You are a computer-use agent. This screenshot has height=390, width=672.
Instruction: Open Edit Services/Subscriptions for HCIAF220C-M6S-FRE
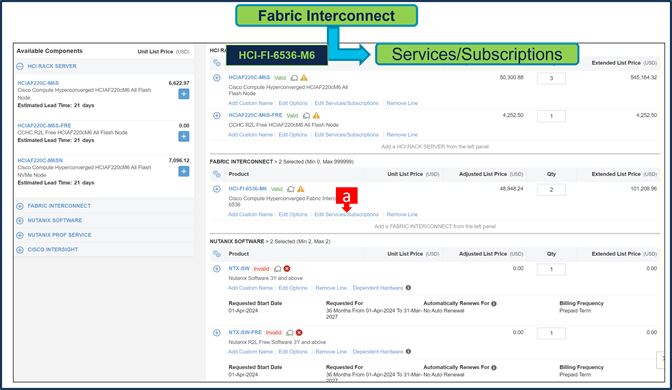[346, 135]
